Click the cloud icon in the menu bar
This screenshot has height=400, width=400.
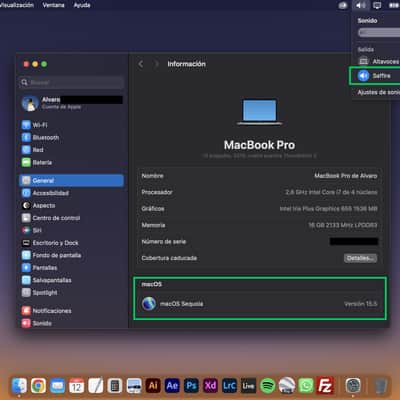(343, 5)
